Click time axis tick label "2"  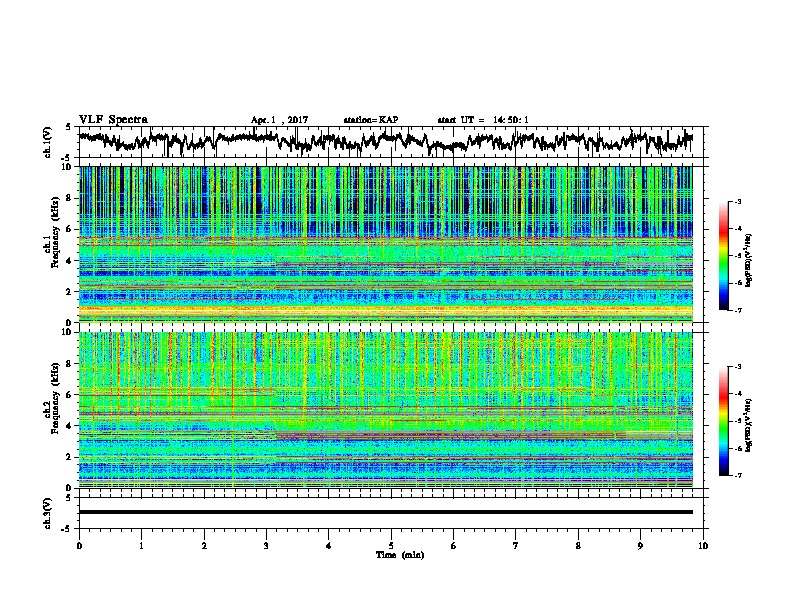tap(204, 546)
